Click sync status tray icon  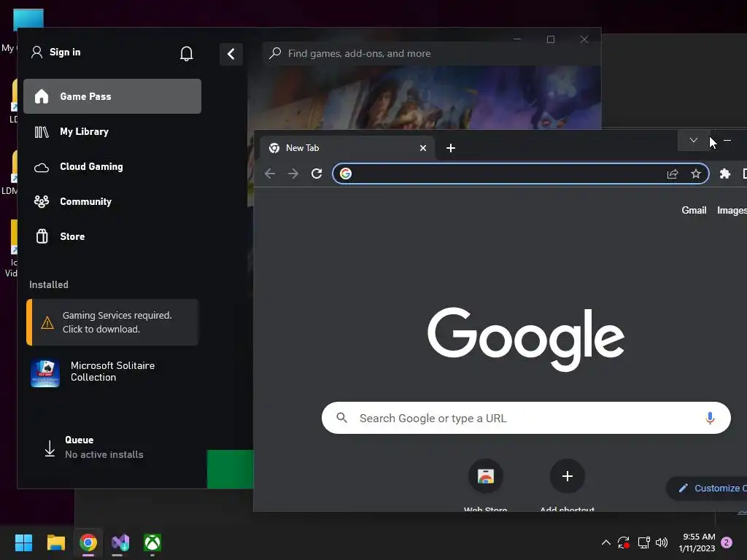624,542
